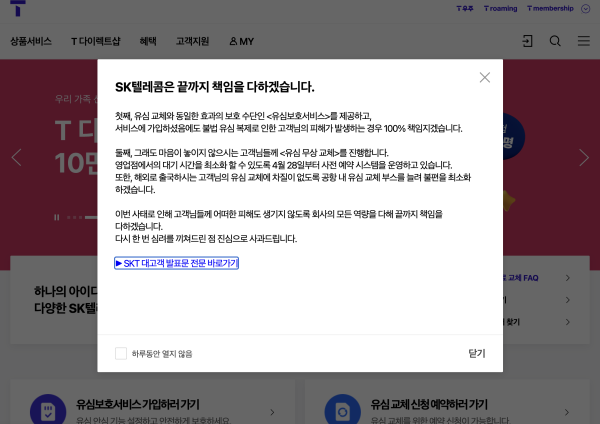Open chevron on 찾기 row

click(568, 322)
